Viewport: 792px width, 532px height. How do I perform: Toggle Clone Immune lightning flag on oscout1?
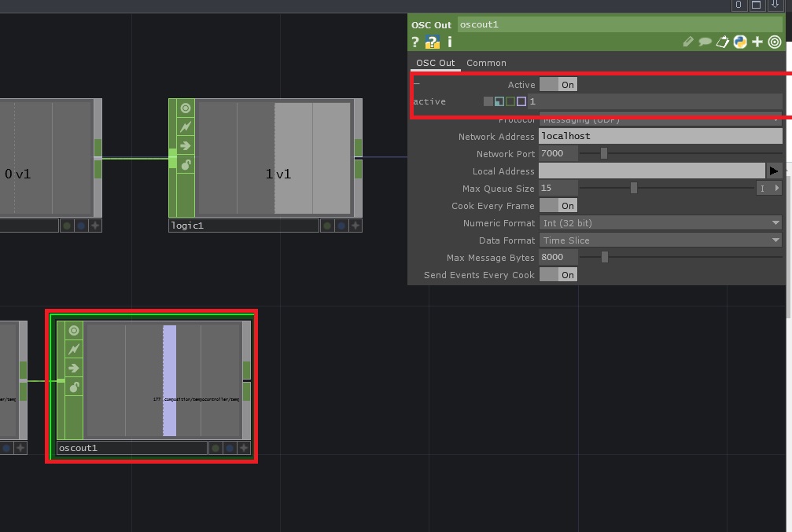click(x=74, y=349)
